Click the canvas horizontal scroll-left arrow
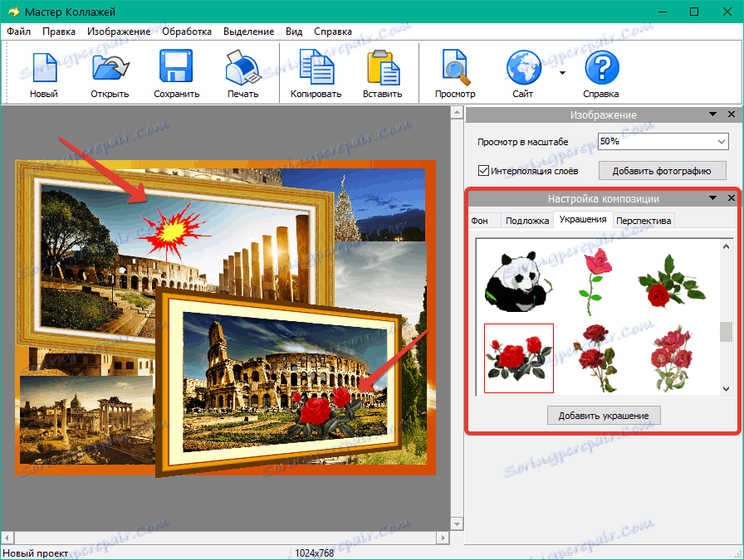Image resolution: width=744 pixels, height=560 pixels. click(7, 538)
